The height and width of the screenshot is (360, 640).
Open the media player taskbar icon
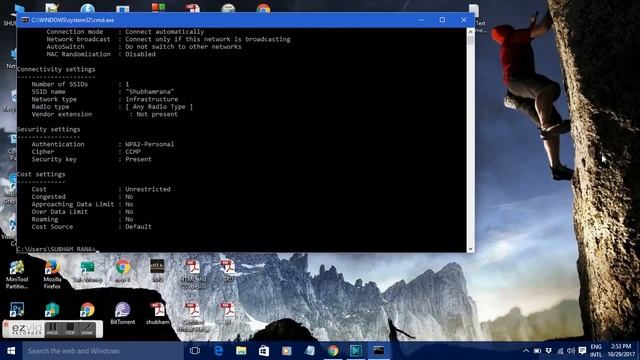point(287,351)
